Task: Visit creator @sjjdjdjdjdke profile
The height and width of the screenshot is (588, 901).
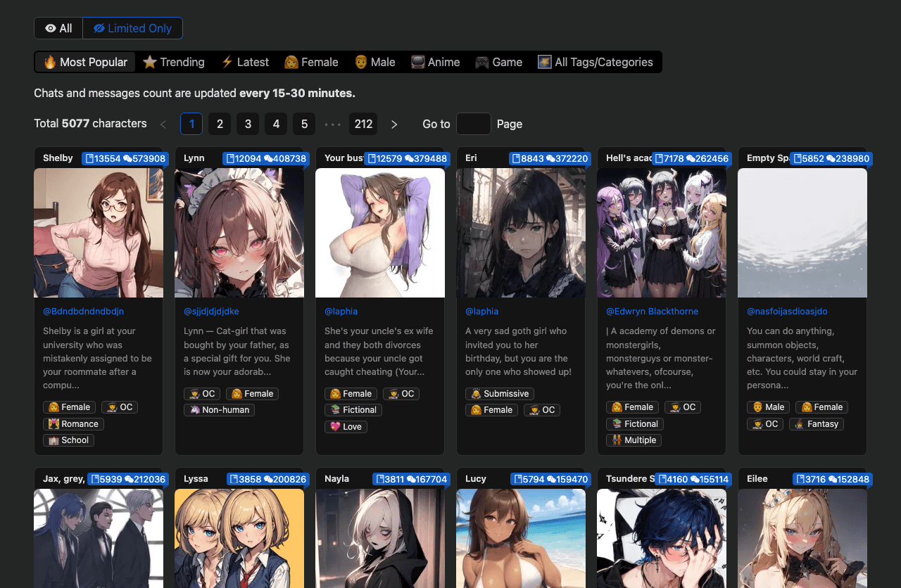Action: click(x=211, y=311)
